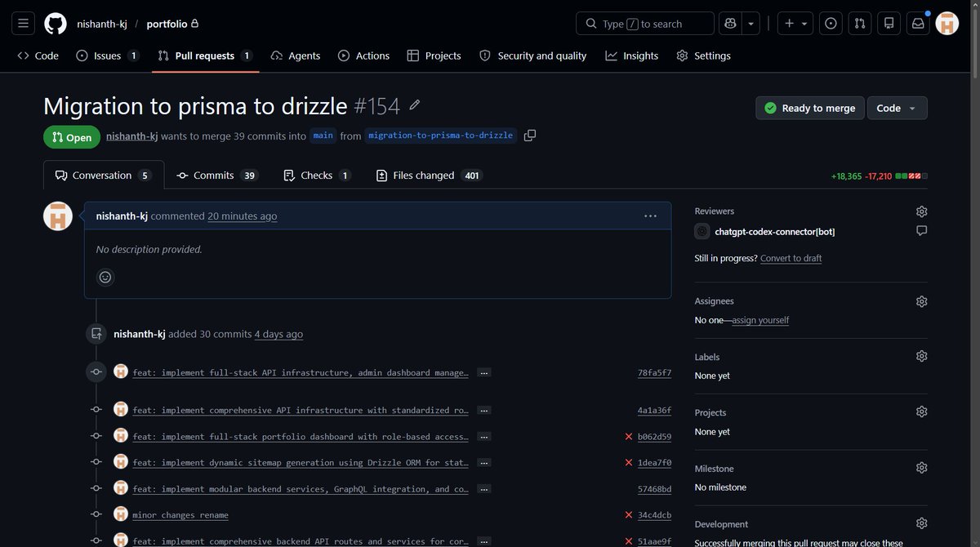Image resolution: width=980 pixels, height=547 pixels.
Task: Click the diffstat colored blocks indicator
Action: [911, 176]
